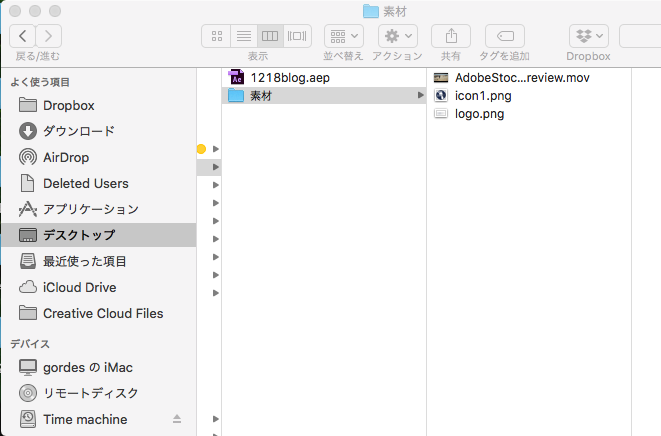
Task: Open Dropbox in the sidebar
Action: pyautogui.click(x=99, y=105)
